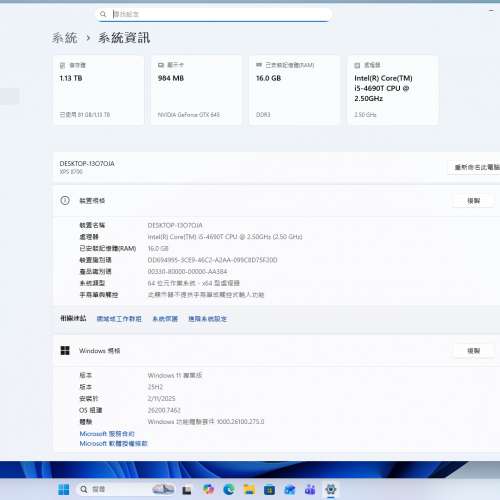Click the taskbar search magnifier icon
The height and width of the screenshot is (500, 500).
click(84, 489)
